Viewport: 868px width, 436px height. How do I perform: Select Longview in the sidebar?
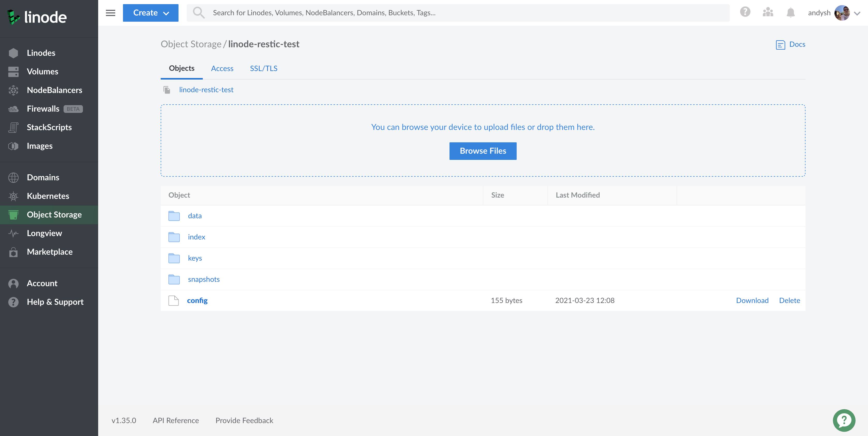[x=44, y=233]
